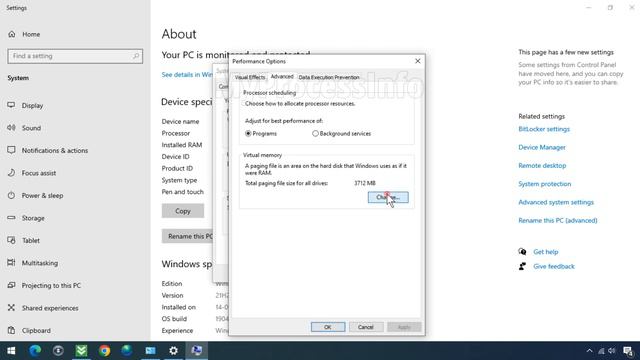Click the blue window app in taskbar
Screen dimensions: 640x360
coord(150,351)
